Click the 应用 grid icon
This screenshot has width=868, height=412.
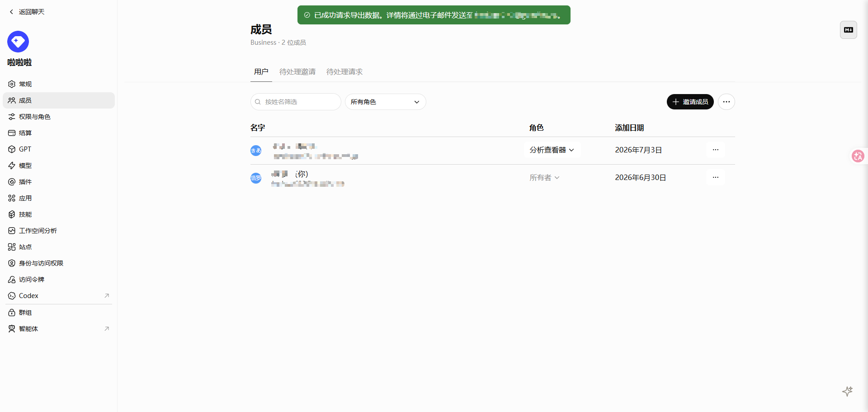pos(12,198)
